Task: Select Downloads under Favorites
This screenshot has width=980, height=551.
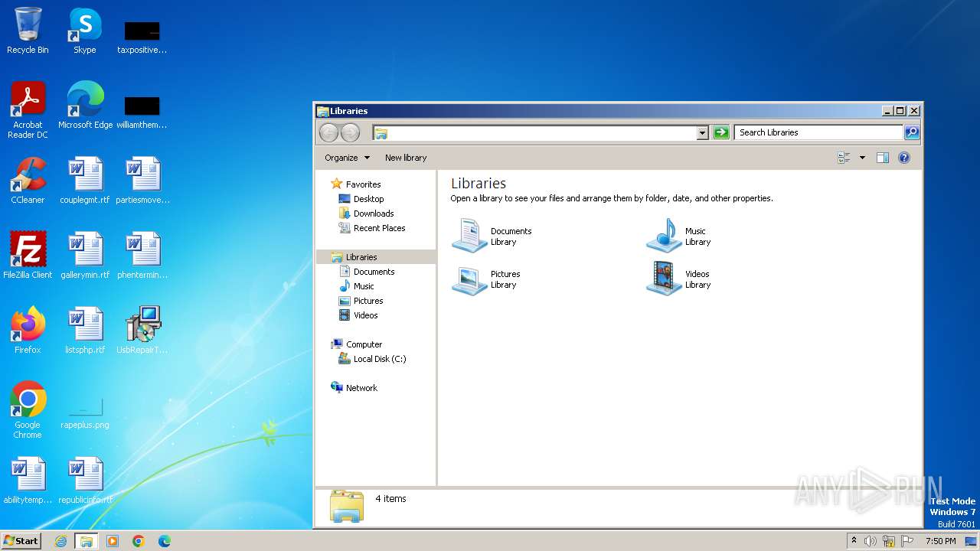Action: tap(366, 214)
